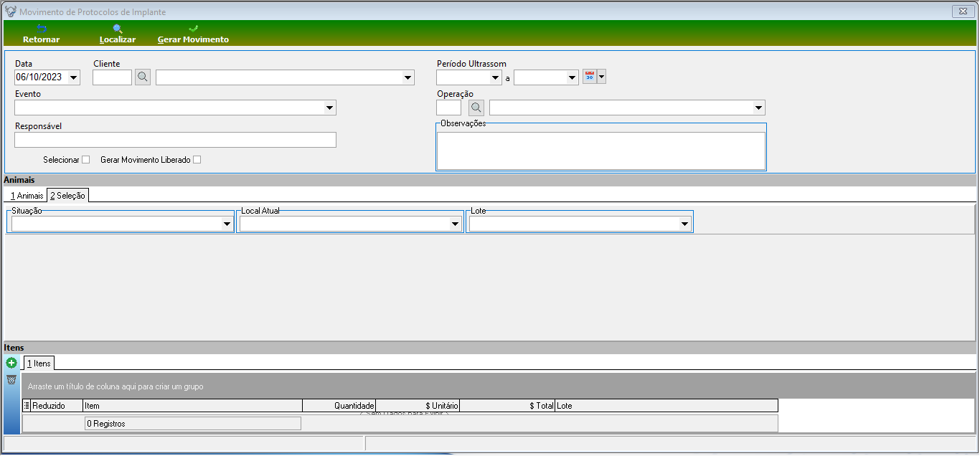This screenshot has width=980, height=456.
Task: Open the Local Atual dropdown
Action: 455,224
